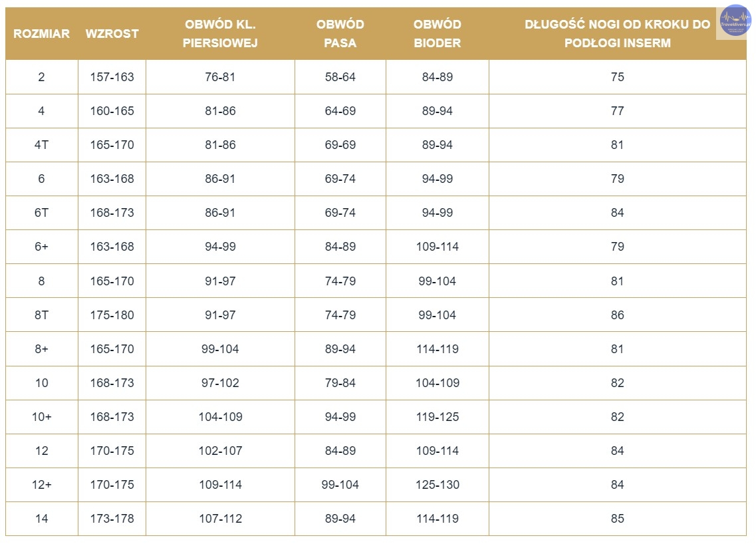756x544 pixels.
Task: Select inseam value 75 for size 2
Action: (617, 76)
